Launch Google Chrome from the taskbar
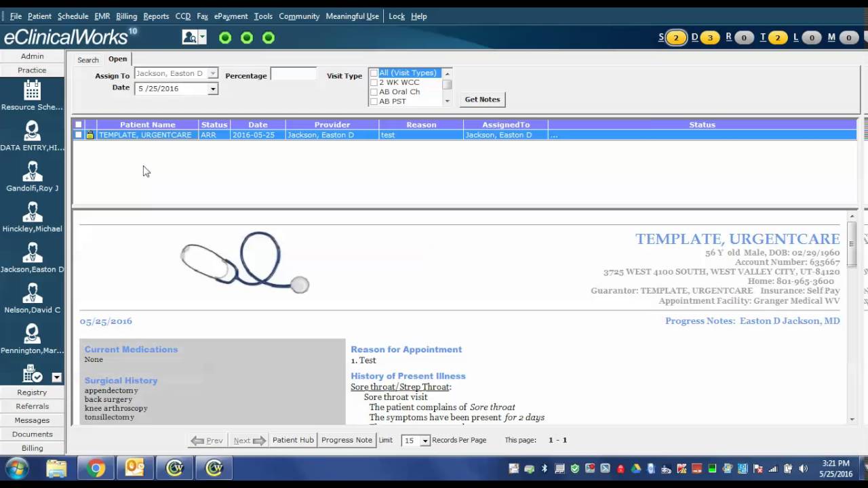 [96, 468]
